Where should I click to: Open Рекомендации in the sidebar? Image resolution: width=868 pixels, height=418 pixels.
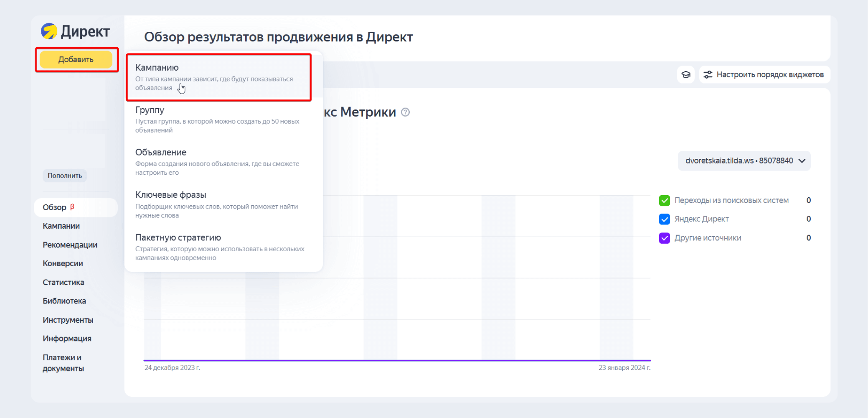pyautogui.click(x=70, y=245)
